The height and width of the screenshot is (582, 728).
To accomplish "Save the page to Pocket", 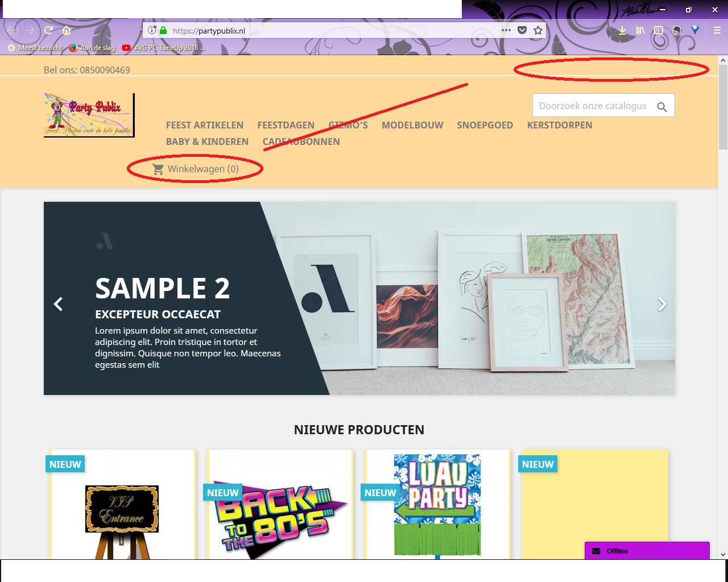I will pyautogui.click(x=522, y=31).
